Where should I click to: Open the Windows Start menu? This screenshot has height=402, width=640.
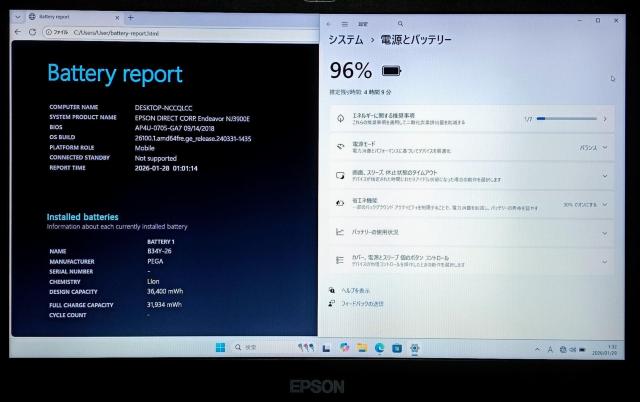219,348
